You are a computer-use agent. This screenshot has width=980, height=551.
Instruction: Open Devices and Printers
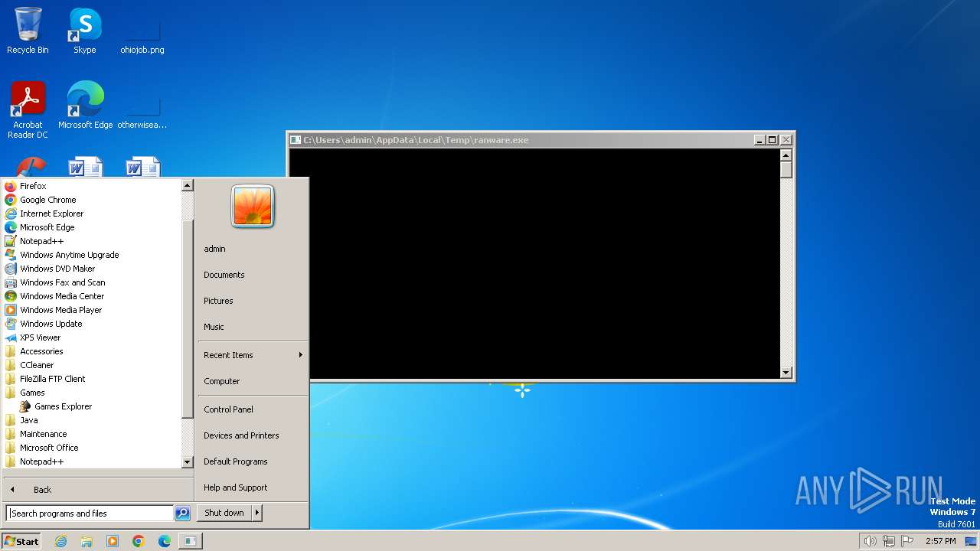[253, 435]
